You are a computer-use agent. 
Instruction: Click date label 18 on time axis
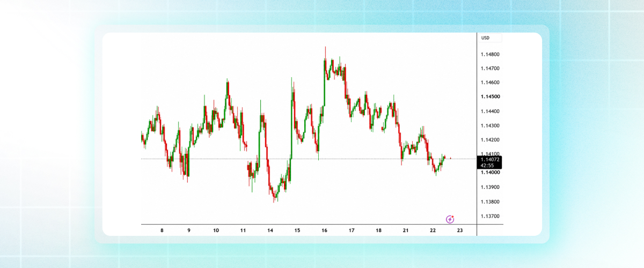point(378,230)
